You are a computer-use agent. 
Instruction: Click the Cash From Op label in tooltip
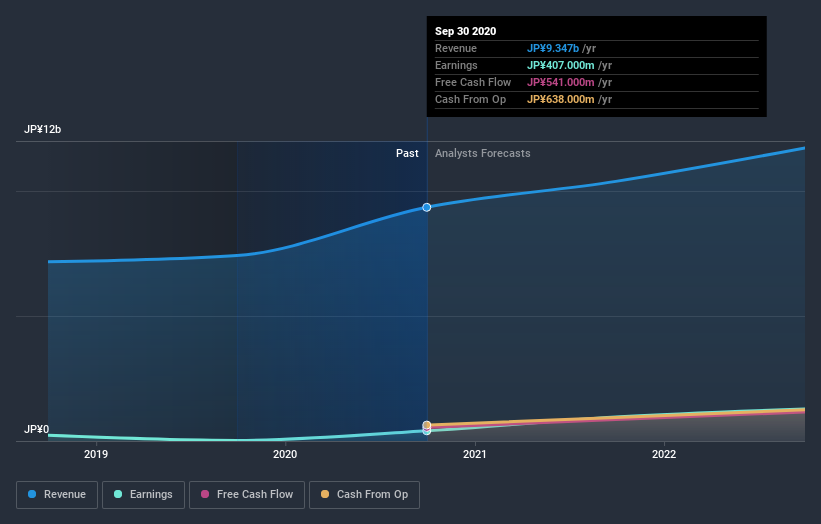[470, 99]
